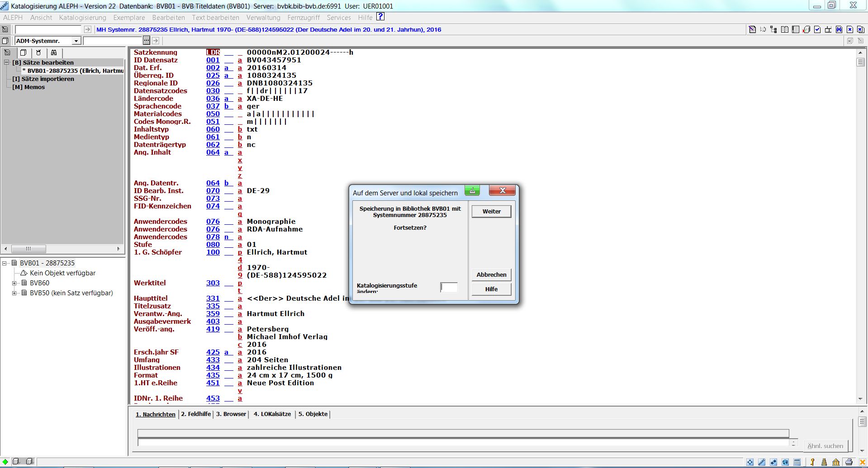
Task: Click the checkmark document icon in top toolbar
Action: tap(817, 29)
